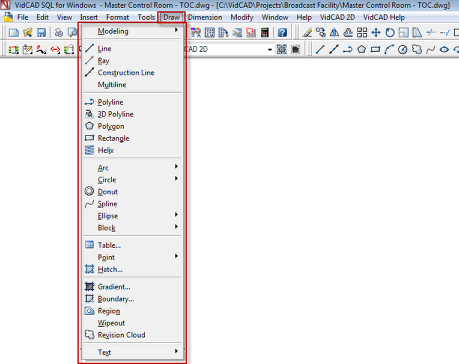Screen dimensions: 459x364
Task: Expand the Text submenu
Action: pos(133,352)
